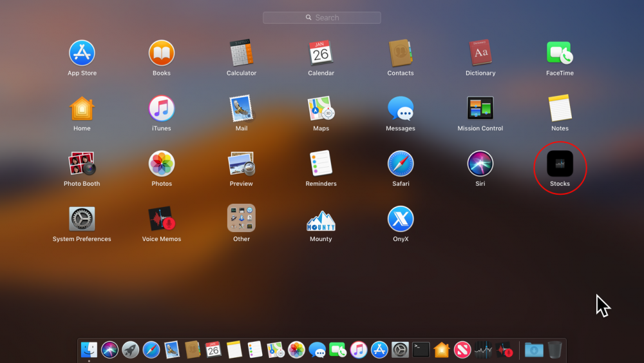Open the Trash in the Dock

554,350
